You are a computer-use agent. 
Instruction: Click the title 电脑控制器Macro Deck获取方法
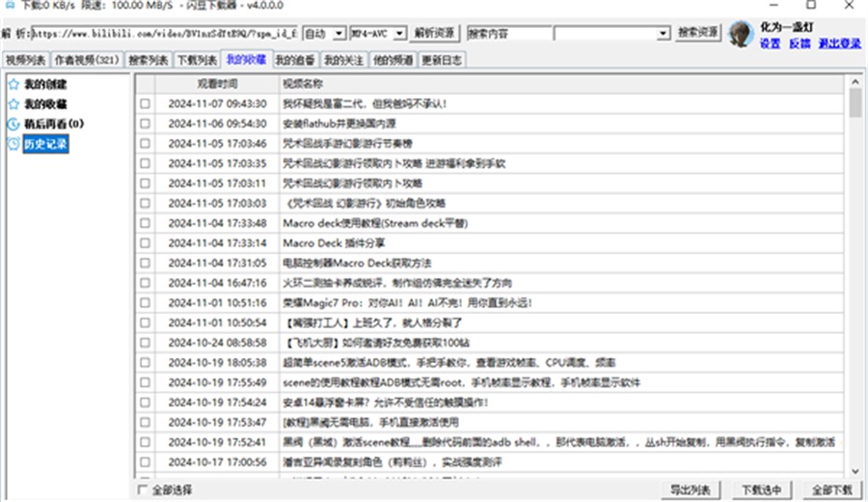tap(357, 264)
